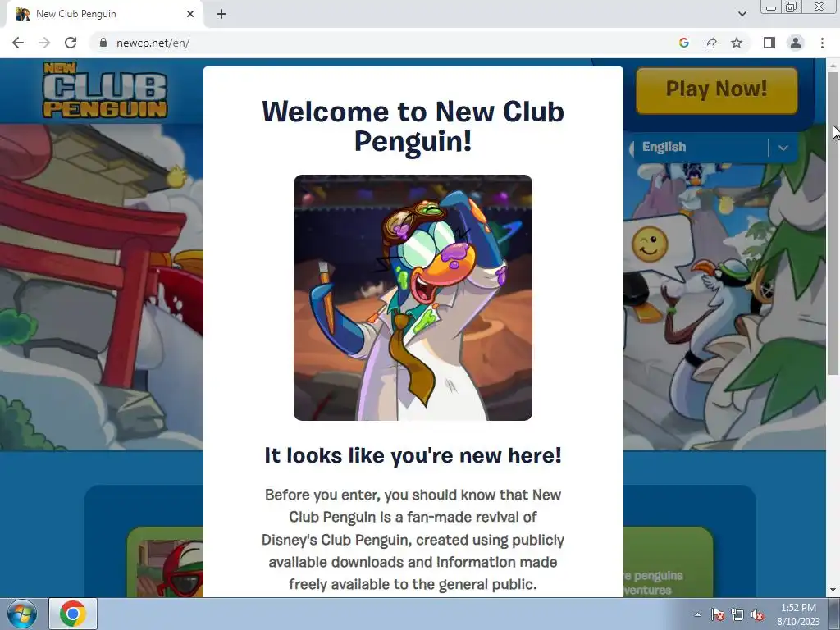Click the New Club Penguin logo
Image resolution: width=840 pixels, height=630 pixels.
click(105, 90)
